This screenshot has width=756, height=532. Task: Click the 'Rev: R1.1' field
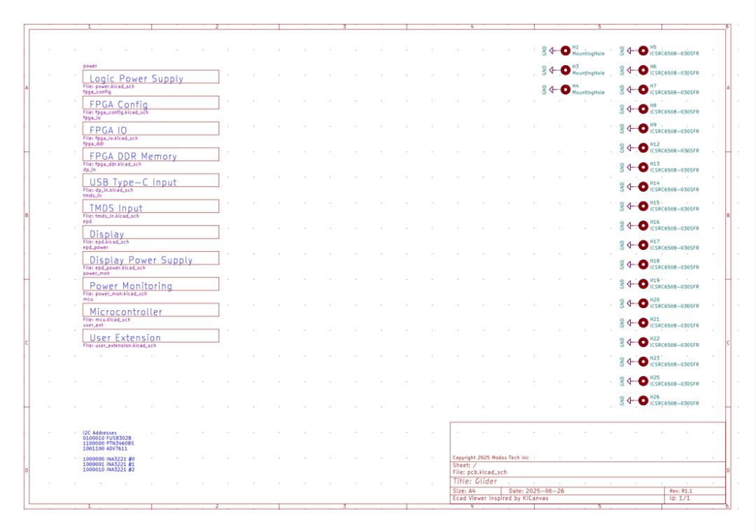[681, 491]
